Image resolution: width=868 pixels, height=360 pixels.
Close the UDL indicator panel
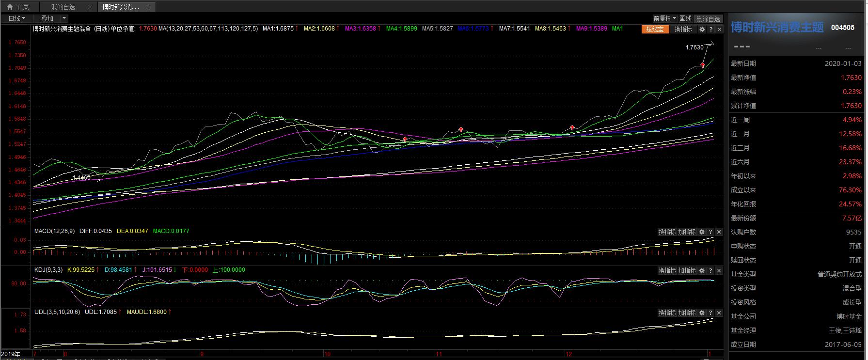(x=719, y=313)
